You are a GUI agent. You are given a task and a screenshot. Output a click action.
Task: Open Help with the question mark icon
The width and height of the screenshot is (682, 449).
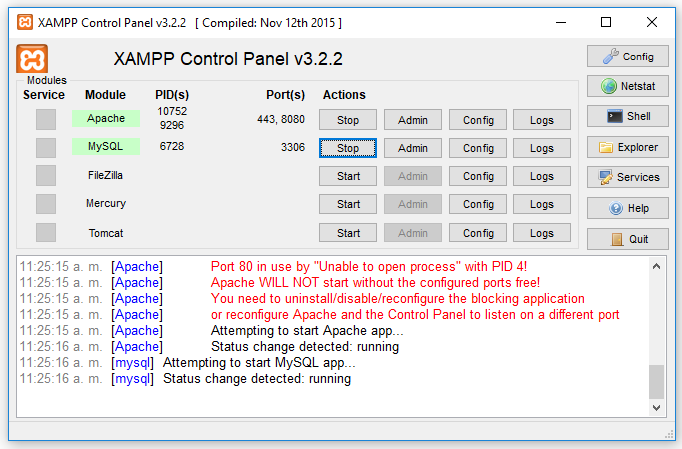point(628,208)
